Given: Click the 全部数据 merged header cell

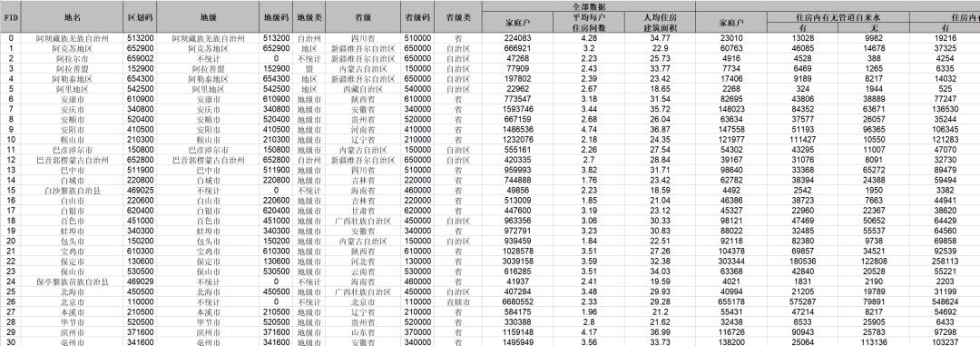Looking at the screenshot, I should (x=588, y=6).
